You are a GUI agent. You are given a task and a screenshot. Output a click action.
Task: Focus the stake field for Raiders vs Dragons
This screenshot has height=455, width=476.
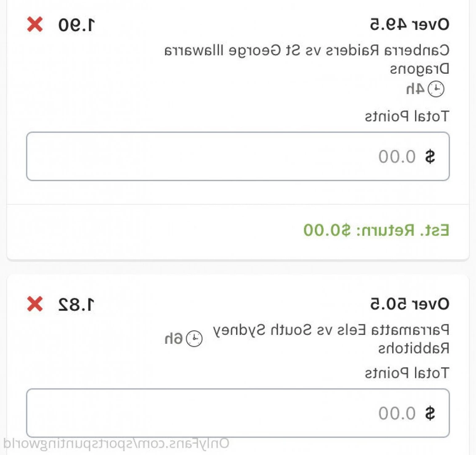click(x=238, y=156)
